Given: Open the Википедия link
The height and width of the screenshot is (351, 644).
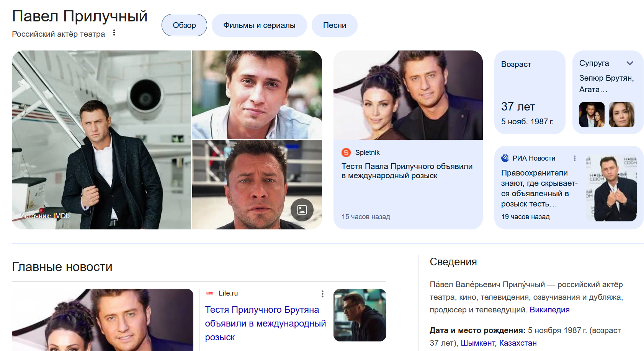Looking at the screenshot, I should coord(549,310).
